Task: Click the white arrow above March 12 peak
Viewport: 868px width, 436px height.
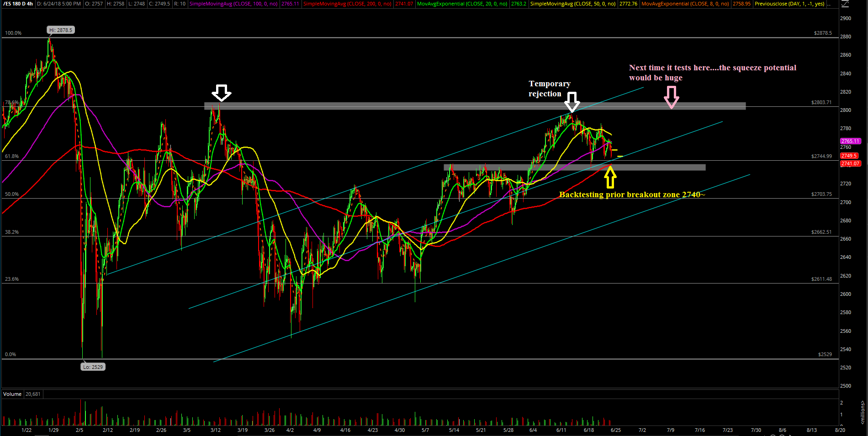Action: (x=222, y=93)
